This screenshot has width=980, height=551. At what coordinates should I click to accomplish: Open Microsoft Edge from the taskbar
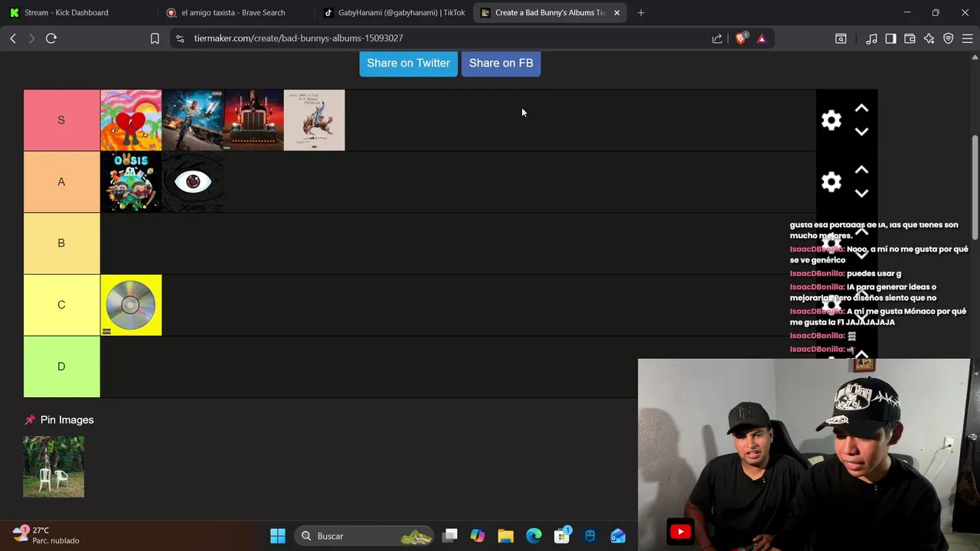(x=534, y=536)
